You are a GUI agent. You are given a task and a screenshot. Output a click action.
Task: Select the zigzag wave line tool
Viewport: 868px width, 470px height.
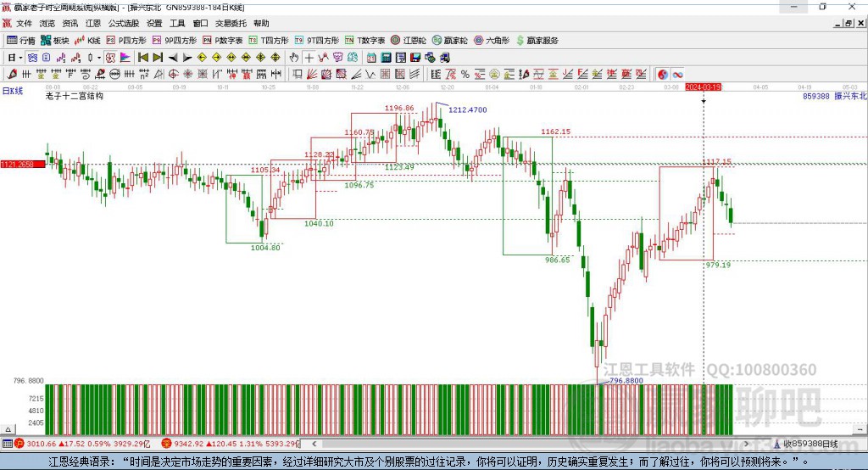click(370, 75)
